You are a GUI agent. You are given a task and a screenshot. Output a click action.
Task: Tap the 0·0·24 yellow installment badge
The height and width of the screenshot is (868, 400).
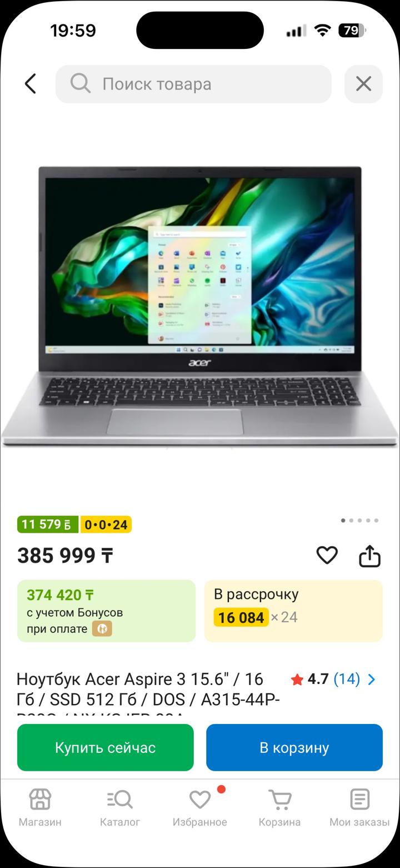click(x=106, y=524)
